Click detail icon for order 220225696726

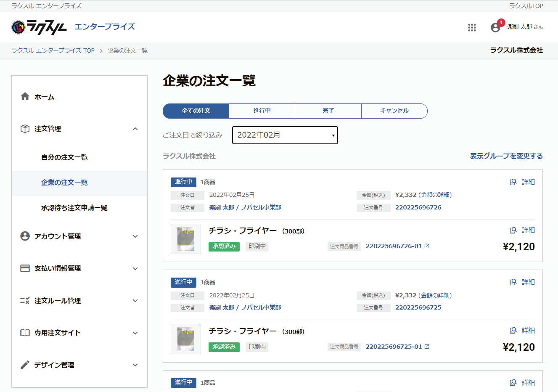pos(513,182)
